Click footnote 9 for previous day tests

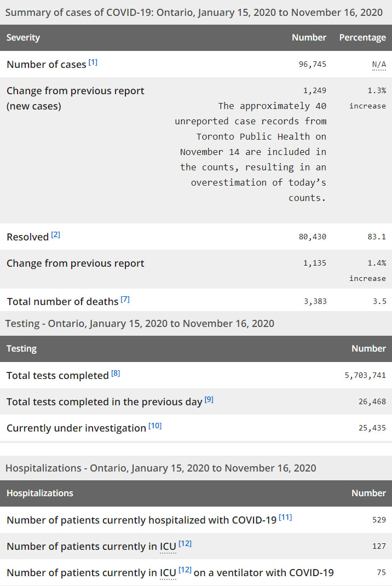(x=209, y=400)
